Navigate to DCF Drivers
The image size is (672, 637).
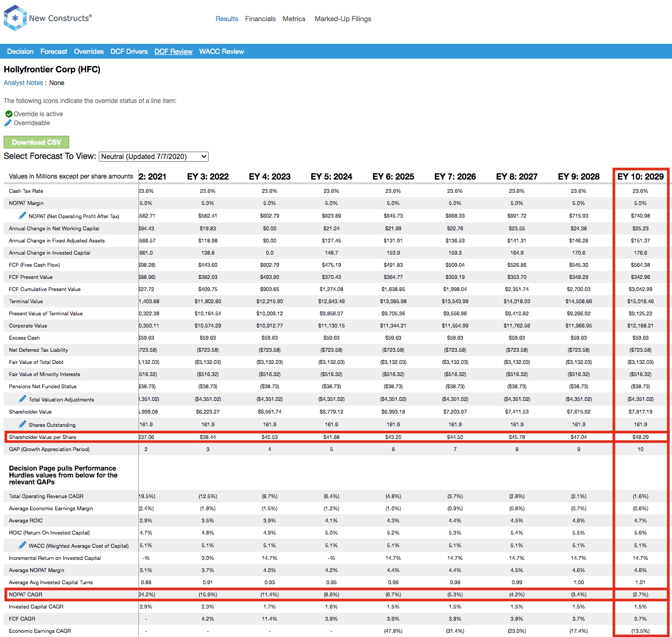(129, 52)
